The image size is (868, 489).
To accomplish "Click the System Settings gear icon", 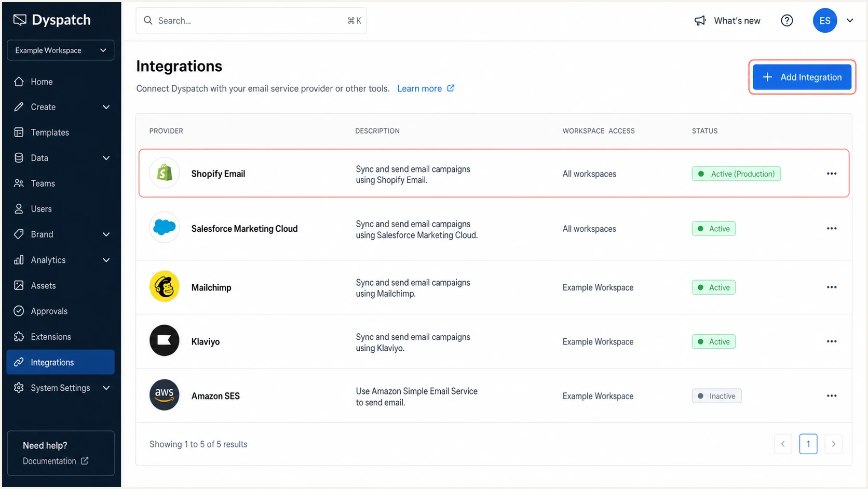I will 19,388.
